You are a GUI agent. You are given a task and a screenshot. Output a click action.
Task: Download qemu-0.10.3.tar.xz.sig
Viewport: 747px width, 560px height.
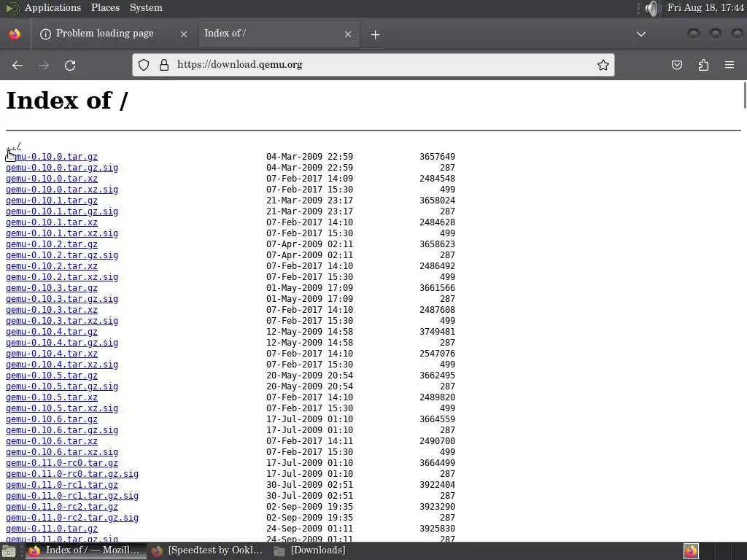click(62, 321)
